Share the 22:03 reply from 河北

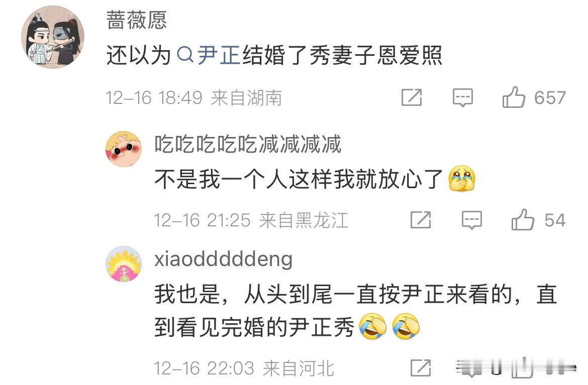pyautogui.click(x=420, y=368)
